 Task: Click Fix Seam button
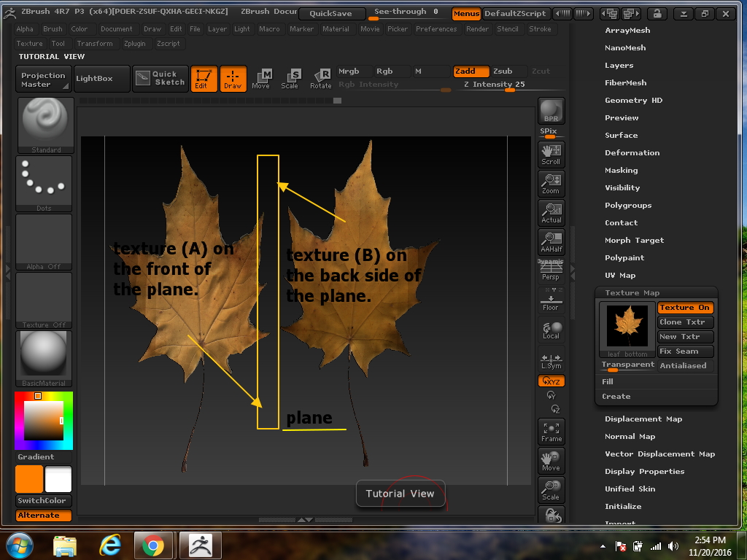tap(685, 351)
